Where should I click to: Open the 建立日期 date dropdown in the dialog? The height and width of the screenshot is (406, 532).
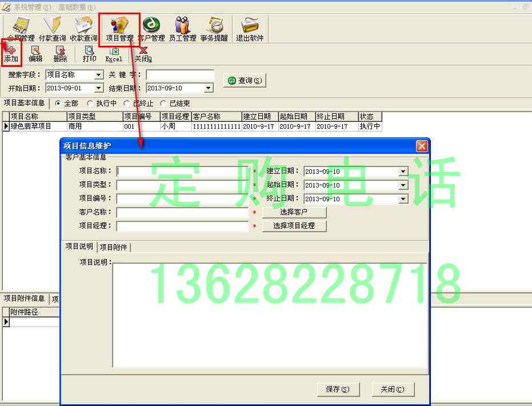tap(403, 171)
